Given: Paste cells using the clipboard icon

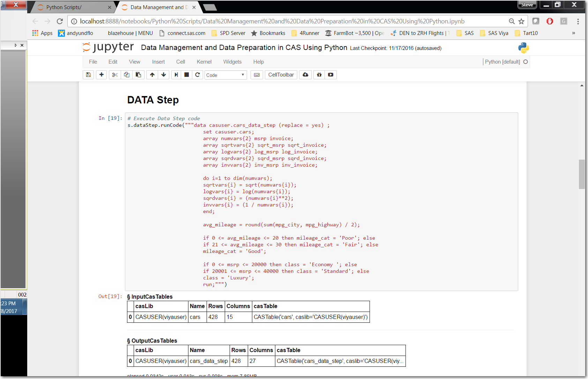Looking at the screenshot, I should click(139, 75).
